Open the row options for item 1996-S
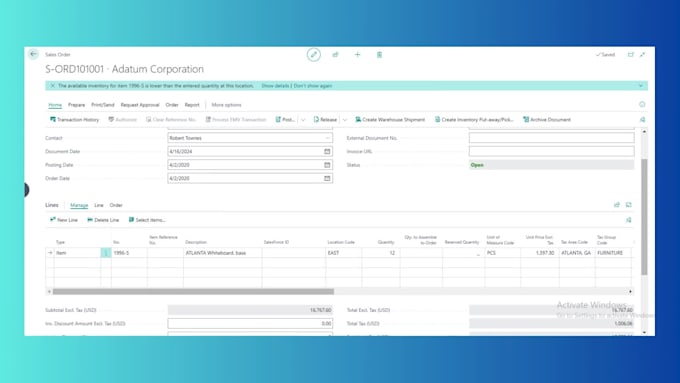Image resolution: width=680 pixels, height=383 pixels. (x=106, y=253)
